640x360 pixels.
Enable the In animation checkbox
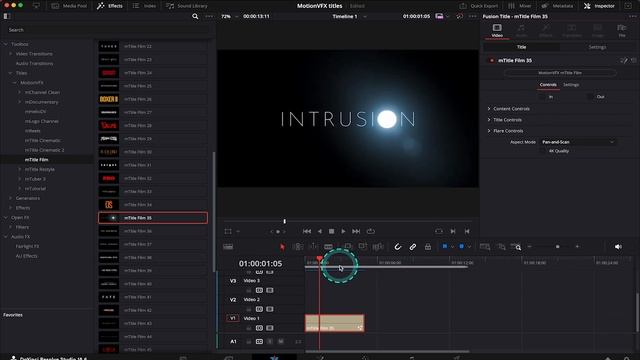point(542,97)
